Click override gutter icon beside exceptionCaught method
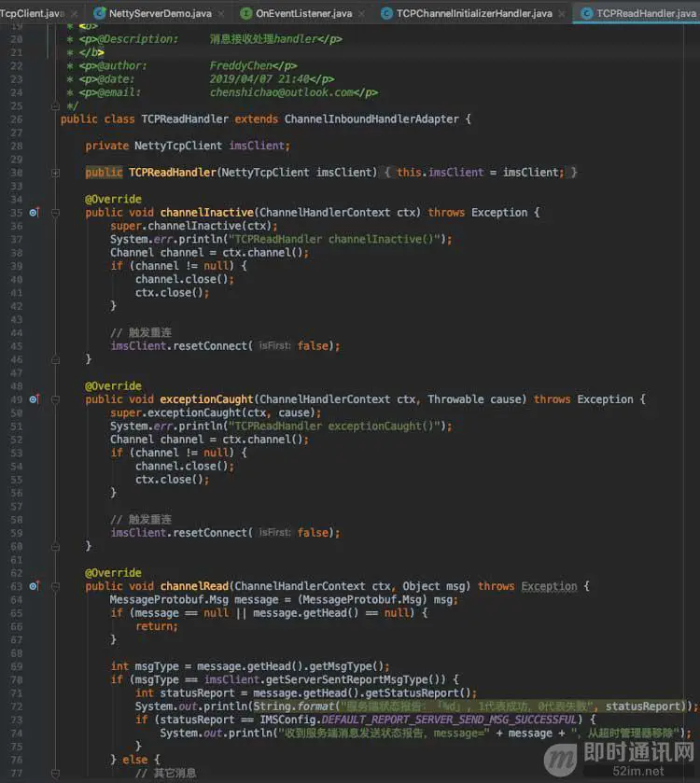 click(34, 399)
